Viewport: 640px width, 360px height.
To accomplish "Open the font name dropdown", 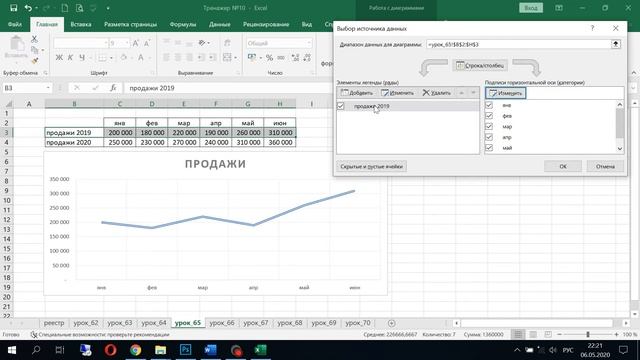I will (106, 43).
